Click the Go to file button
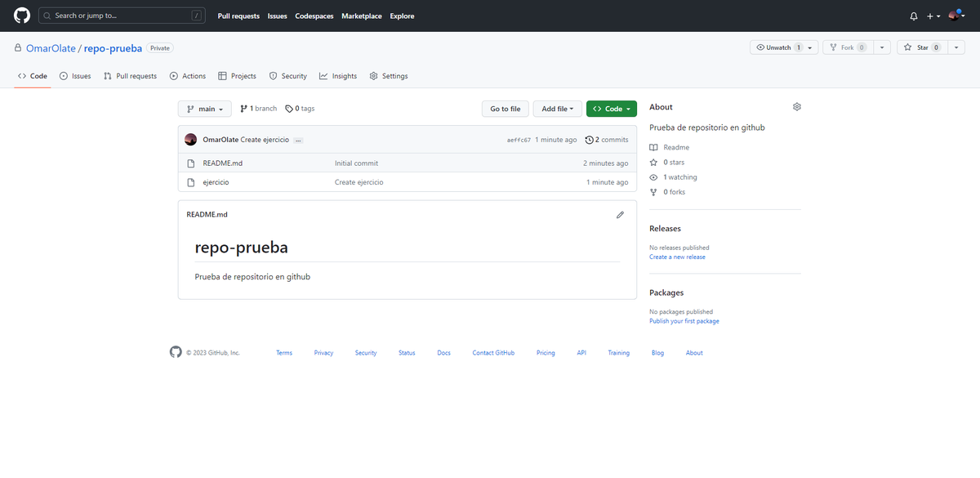 (x=505, y=109)
